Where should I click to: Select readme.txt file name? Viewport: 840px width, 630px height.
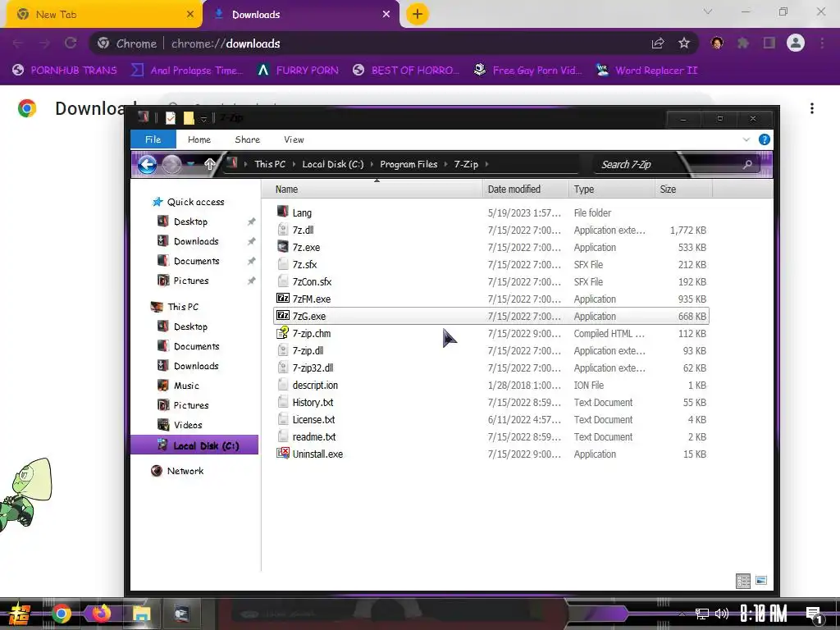click(x=314, y=436)
